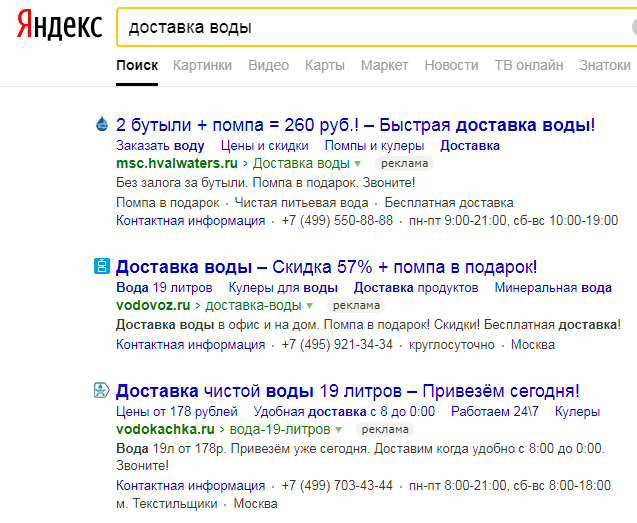
Task: Open Удобная доставка с 8 до 0:00 sitelink
Action: [344, 412]
